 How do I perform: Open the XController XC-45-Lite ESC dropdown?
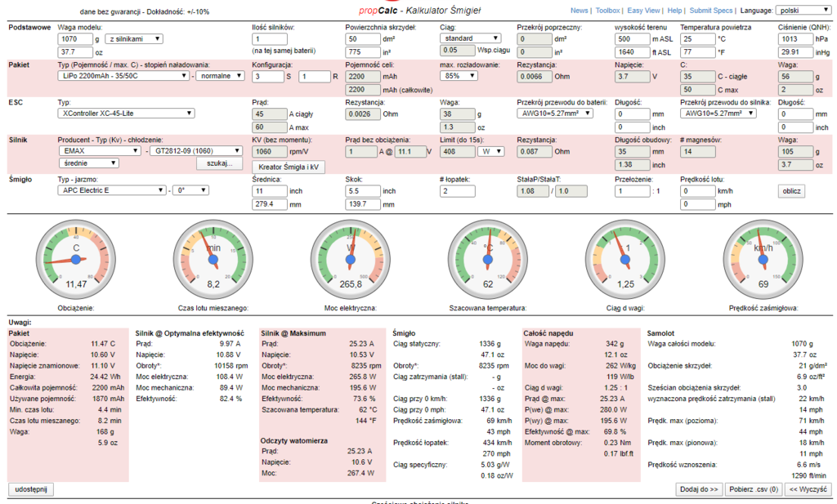127,114
